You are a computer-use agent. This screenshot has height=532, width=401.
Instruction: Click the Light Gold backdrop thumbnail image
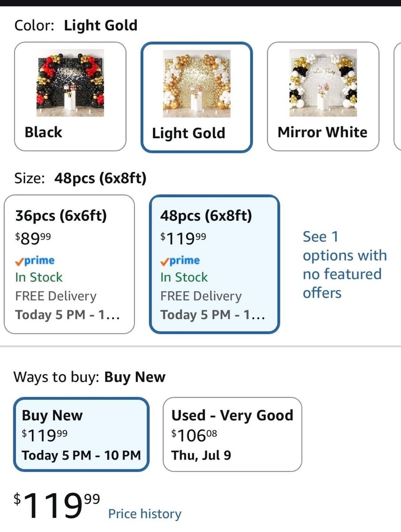click(x=196, y=83)
